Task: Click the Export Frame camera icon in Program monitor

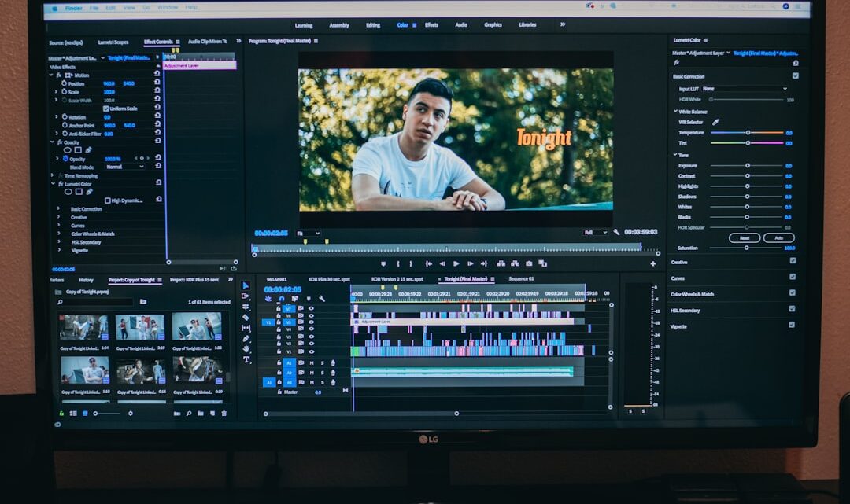Action: 527,263
